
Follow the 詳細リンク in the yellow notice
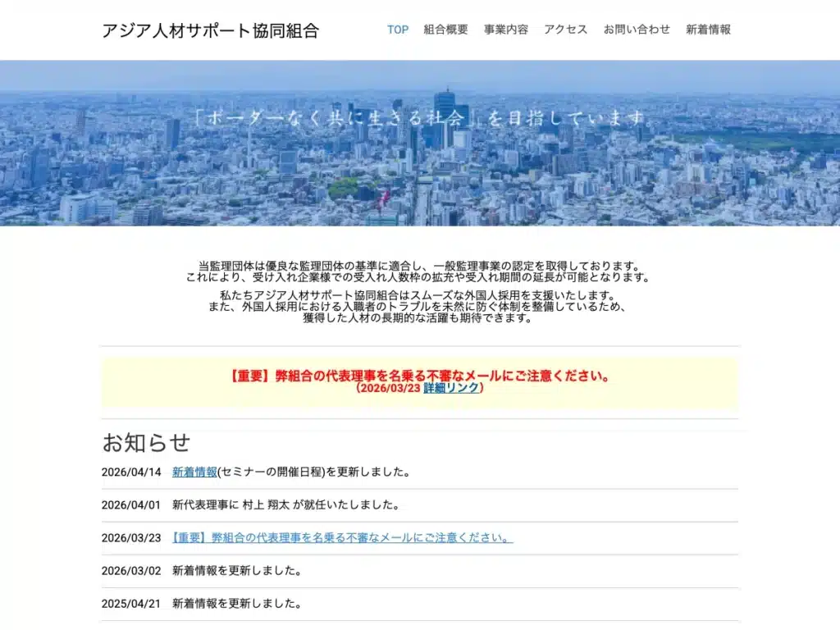tap(451, 388)
